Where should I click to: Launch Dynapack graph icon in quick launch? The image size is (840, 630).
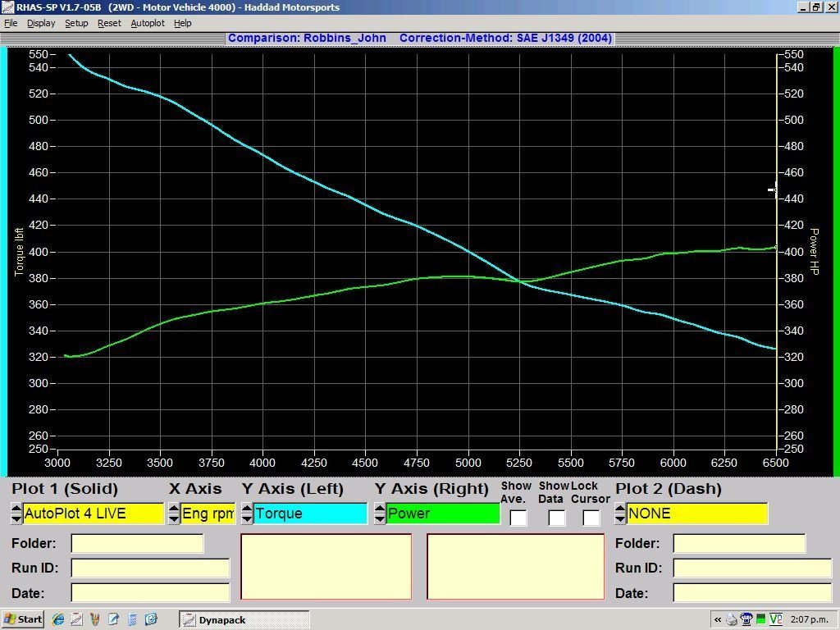76,620
